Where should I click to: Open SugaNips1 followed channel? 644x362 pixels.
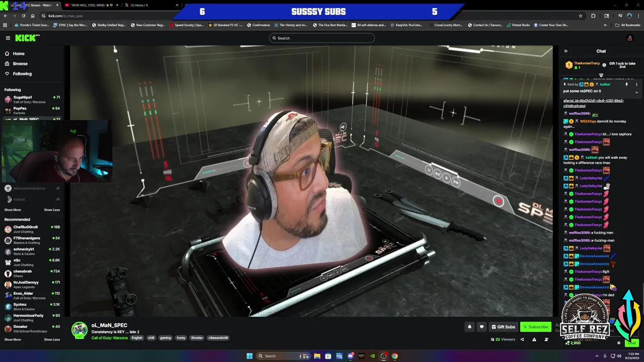click(32, 99)
